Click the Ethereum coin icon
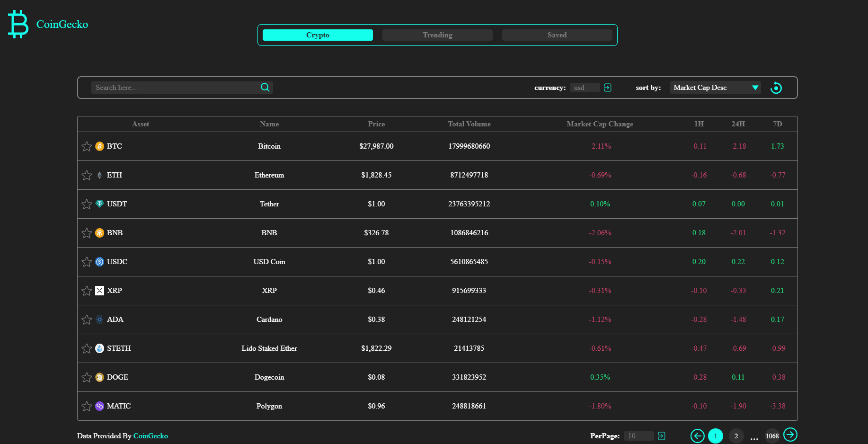This screenshot has height=444, width=868. [99, 175]
